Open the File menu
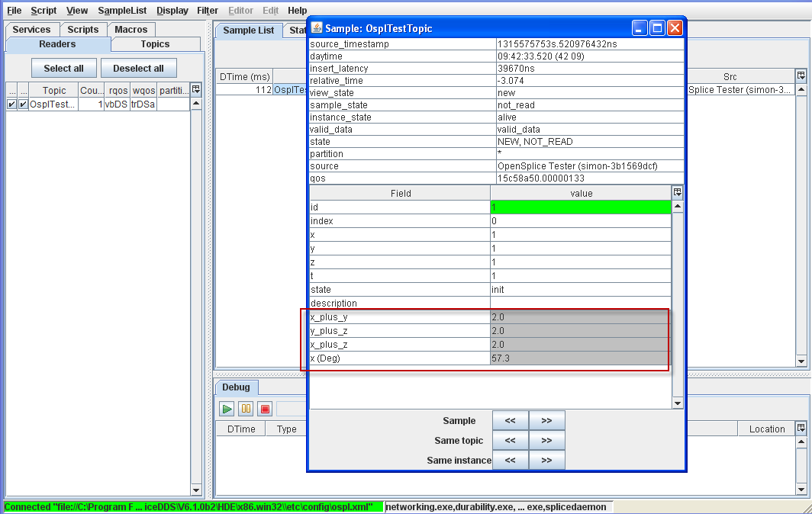 14,11
